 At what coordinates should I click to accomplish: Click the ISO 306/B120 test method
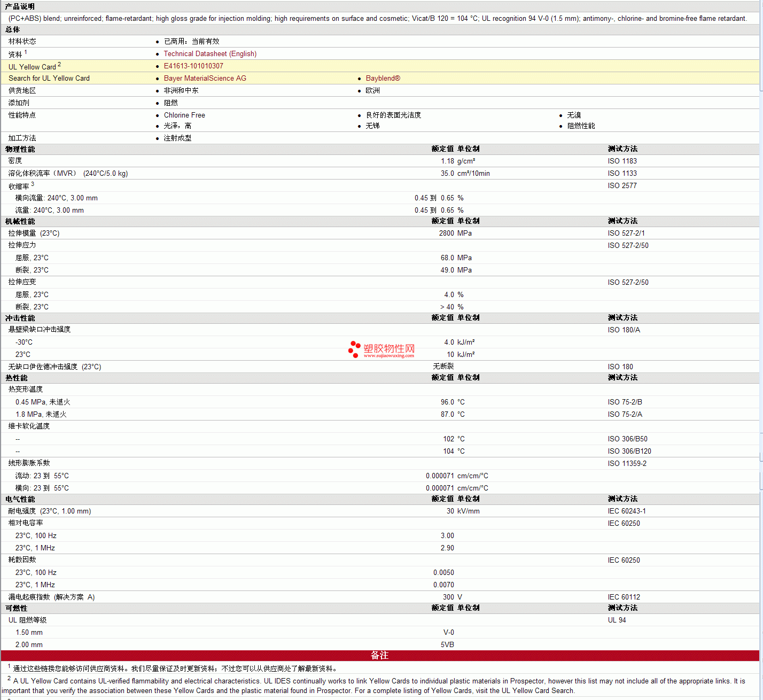point(629,452)
